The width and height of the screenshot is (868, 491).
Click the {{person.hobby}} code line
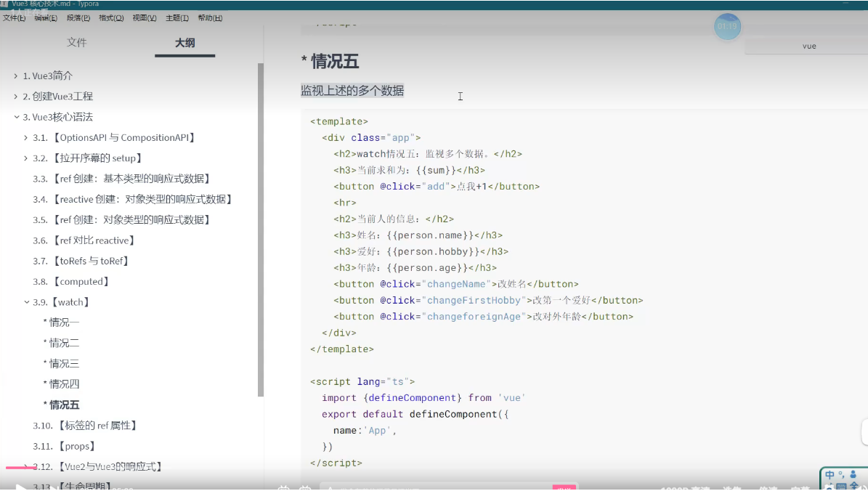pos(421,251)
